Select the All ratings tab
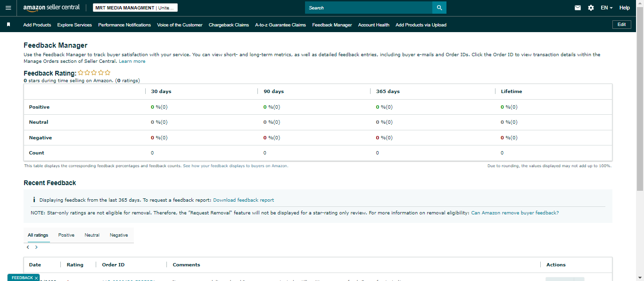The height and width of the screenshot is (281, 644). (38, 235)
